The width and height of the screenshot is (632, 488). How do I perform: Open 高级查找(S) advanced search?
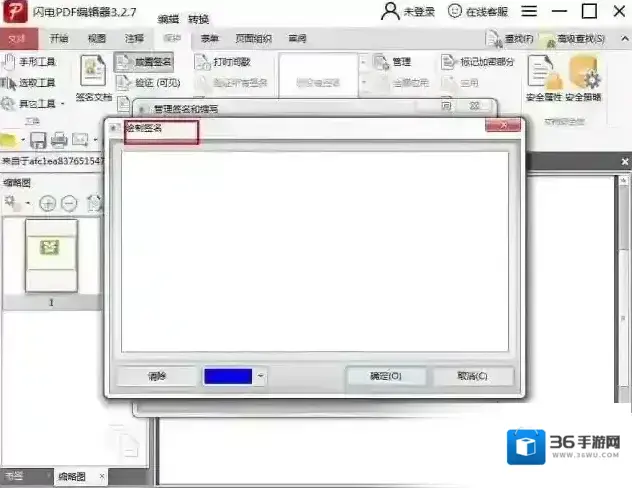pyautogui.click(x=572, y=38)
